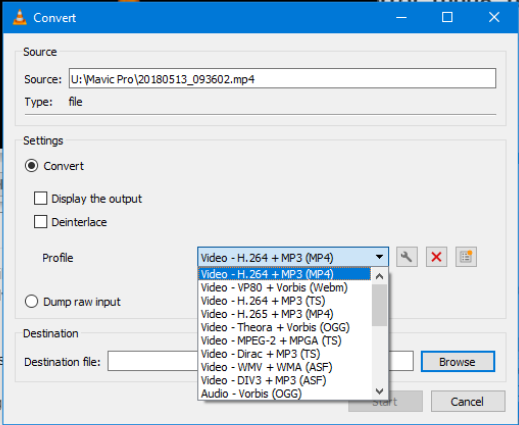Choose Video - DIV3 + MP3 (ASF) profile
This screenshot has height=425, width=519.
tap(284, 380)
